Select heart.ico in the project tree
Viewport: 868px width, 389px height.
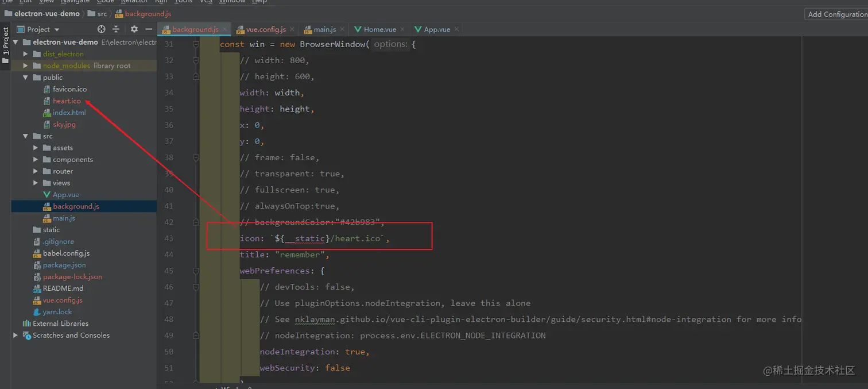(67, 101)
